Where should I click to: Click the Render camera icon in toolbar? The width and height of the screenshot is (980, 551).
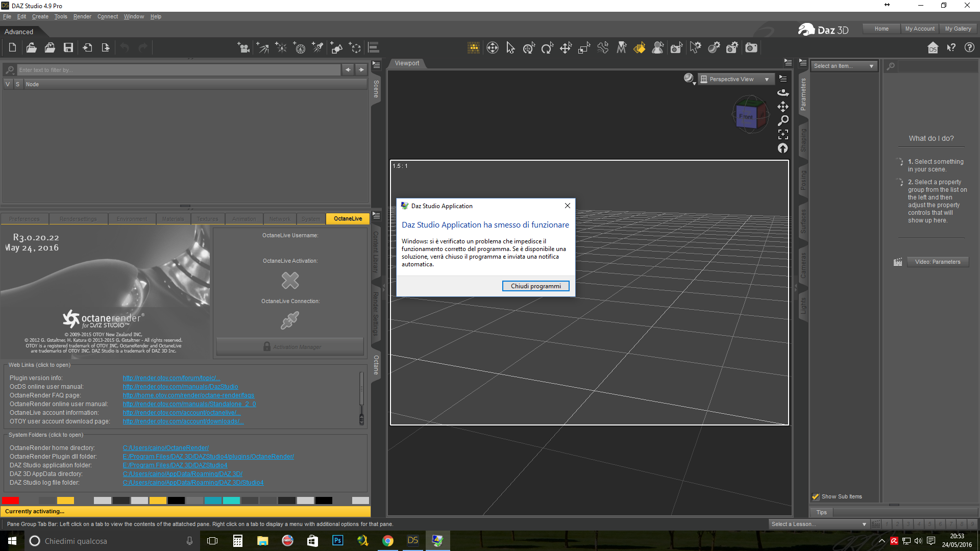[751, 48]
